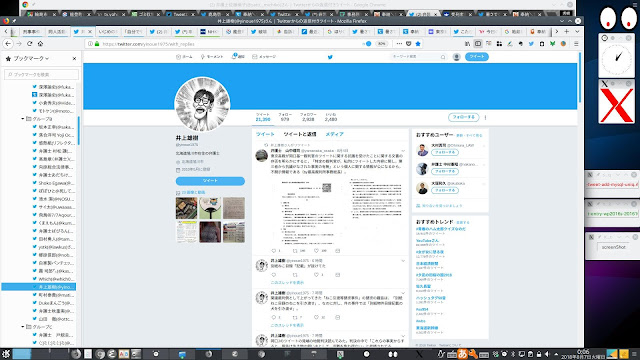Follow 井上雄樹 with the フォローする button
640x360 pixels.
(x=463, y=117)
